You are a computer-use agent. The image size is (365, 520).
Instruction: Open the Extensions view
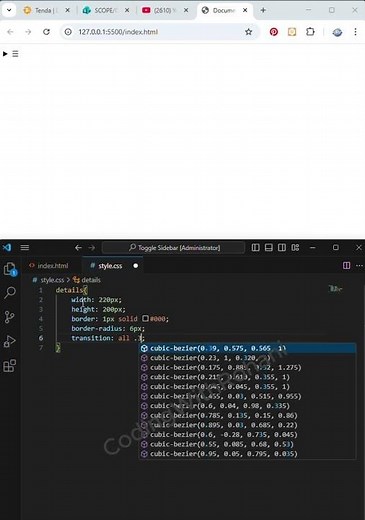point(9,365)
